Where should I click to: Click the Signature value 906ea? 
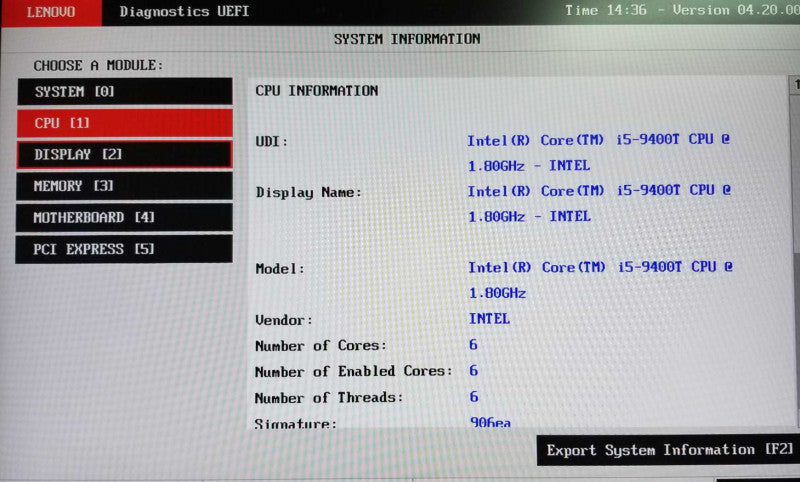pyautogui.click(x=490, y=423)
